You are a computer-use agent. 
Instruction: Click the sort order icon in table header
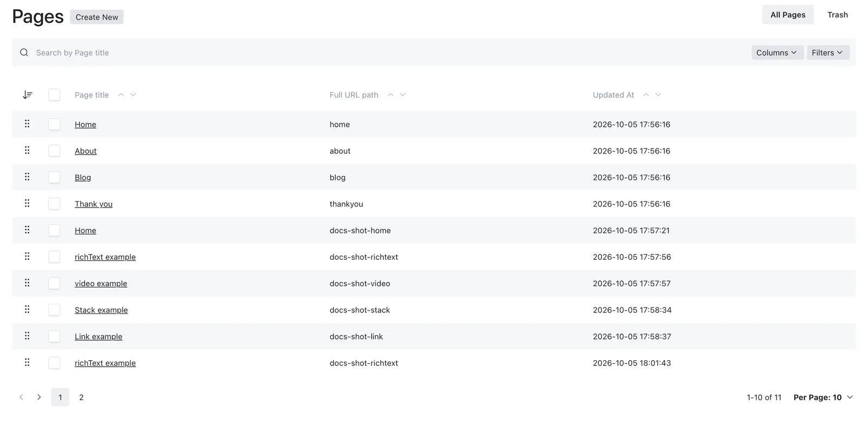pyautogui.click(x=28, y=95)
